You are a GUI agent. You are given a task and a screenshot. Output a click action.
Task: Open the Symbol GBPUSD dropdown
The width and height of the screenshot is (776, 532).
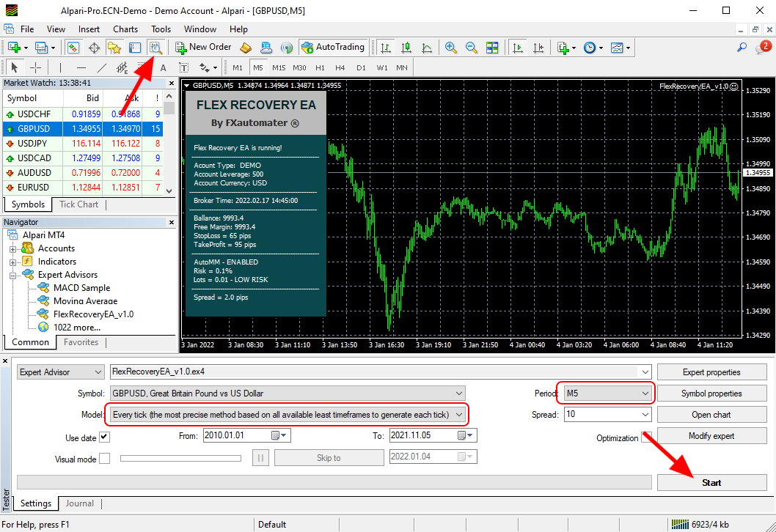coord(288,393)
